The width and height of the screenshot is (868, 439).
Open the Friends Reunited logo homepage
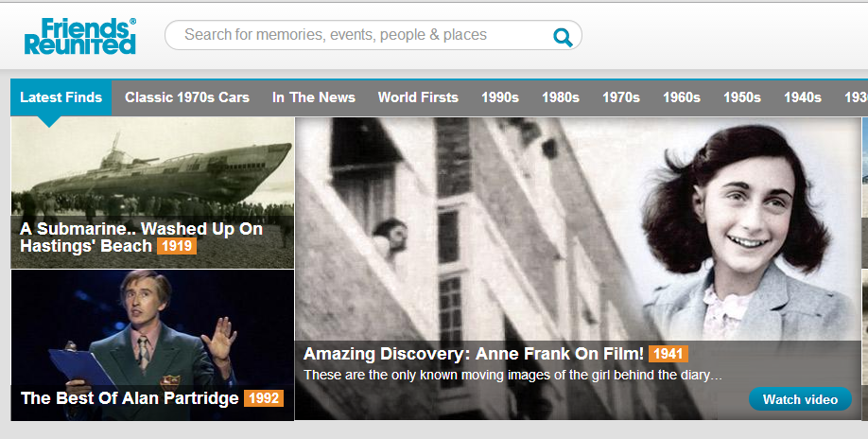click(x=80, y=36)
